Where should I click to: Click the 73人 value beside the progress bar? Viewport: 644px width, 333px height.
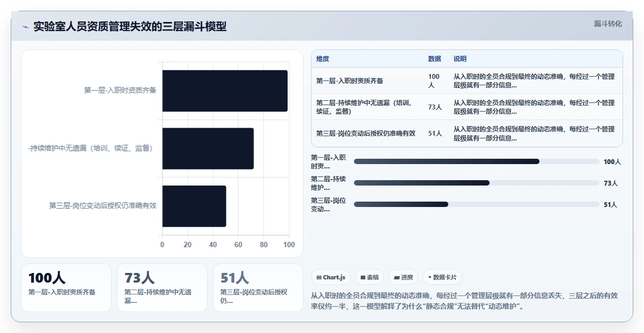coord(611,183)
